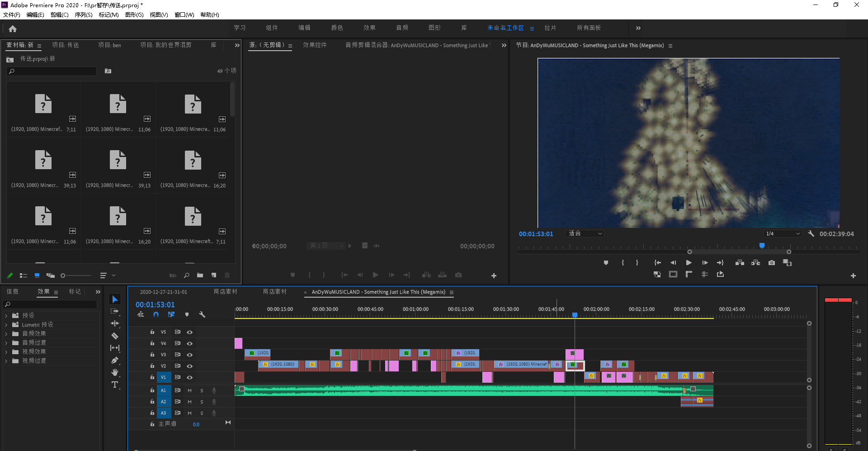
Task: Switch to the 项目: ben tab
Action: click(109, 45)
